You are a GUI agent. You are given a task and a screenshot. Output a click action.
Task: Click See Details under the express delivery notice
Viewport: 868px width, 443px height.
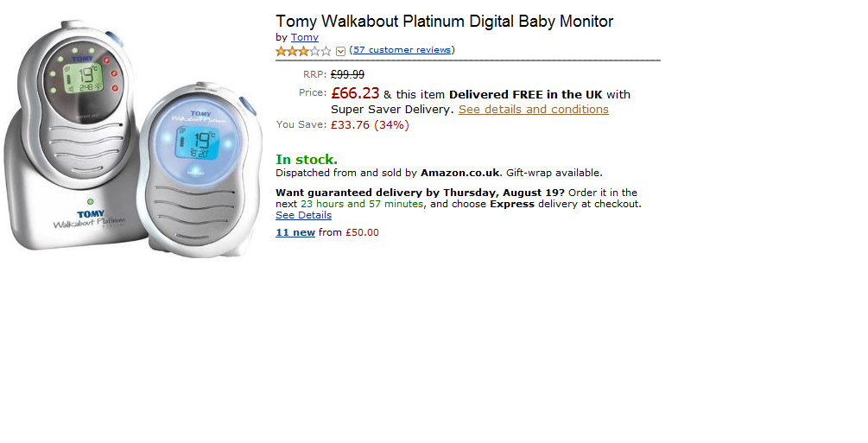pyautogui.click(x=303, y=215)
